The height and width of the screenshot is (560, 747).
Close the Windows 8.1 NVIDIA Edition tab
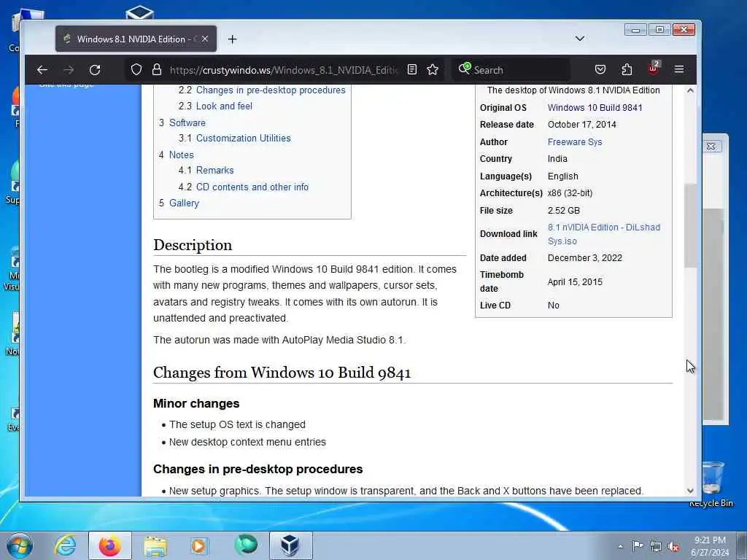205,39
